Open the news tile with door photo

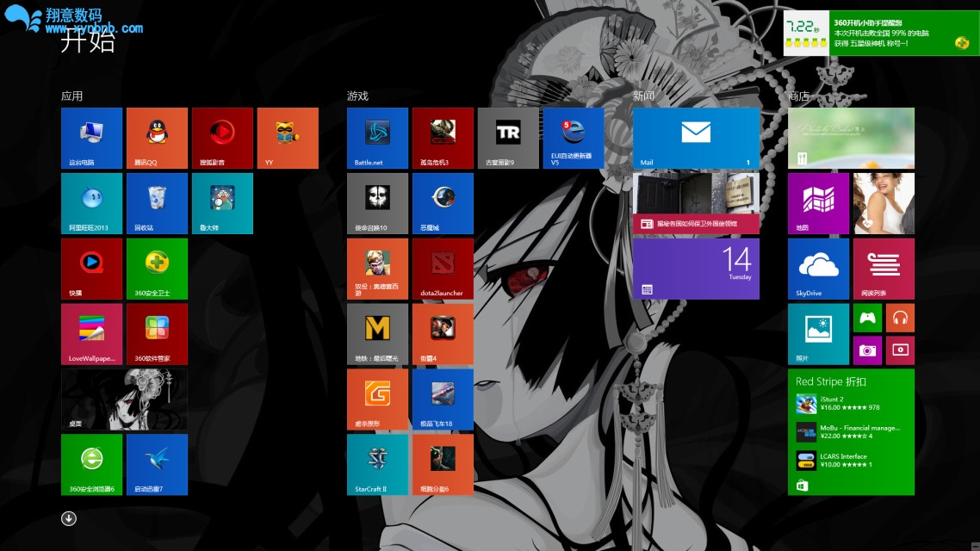pyautogui.click(x=697, y=204)
